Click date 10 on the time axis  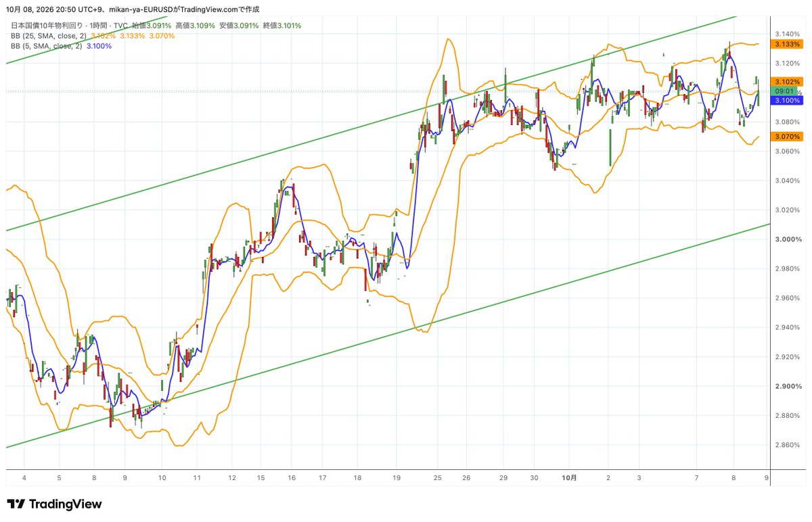[x=162, y=478]
